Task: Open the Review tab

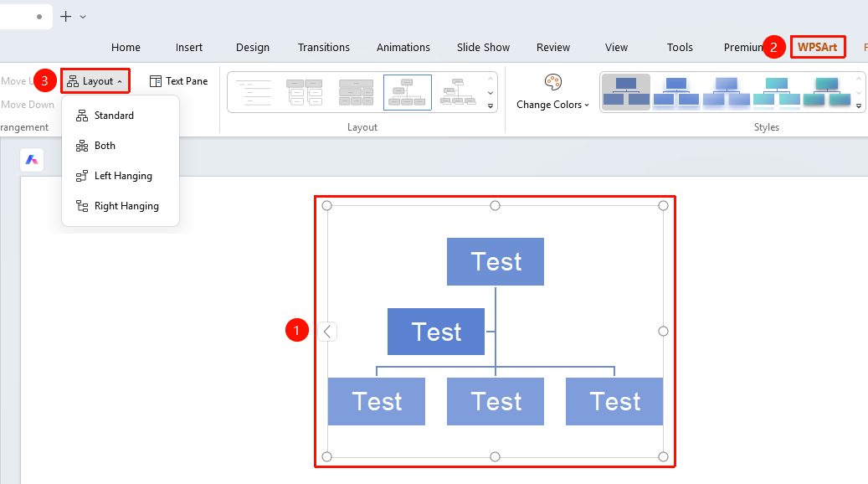Action: point(553,48)
